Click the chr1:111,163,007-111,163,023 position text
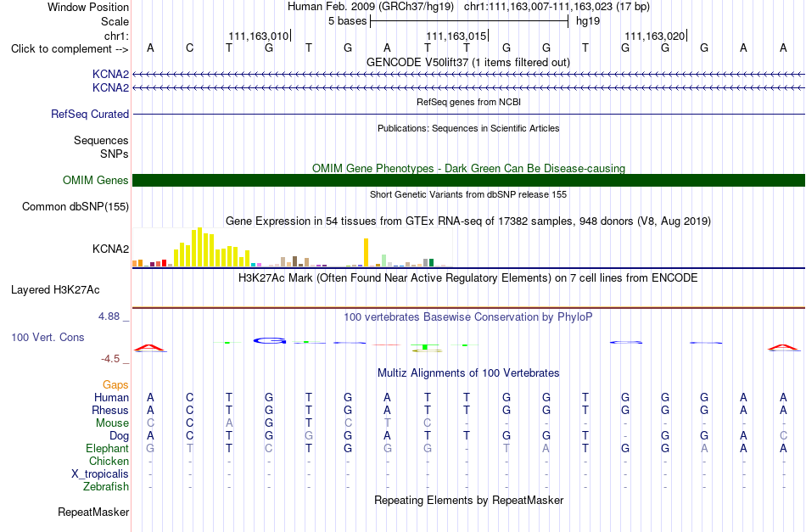The height and width of the screenshot is (532, 806). point(557,7)
